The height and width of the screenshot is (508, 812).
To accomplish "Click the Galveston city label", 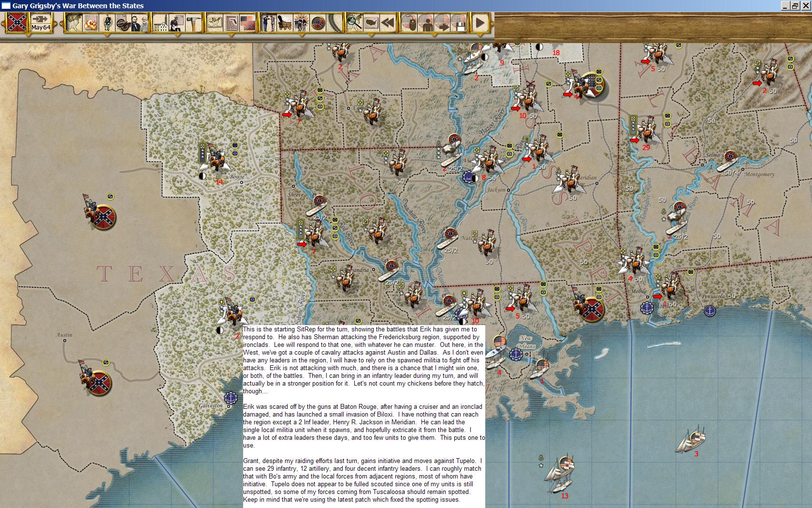I will 211,405.
